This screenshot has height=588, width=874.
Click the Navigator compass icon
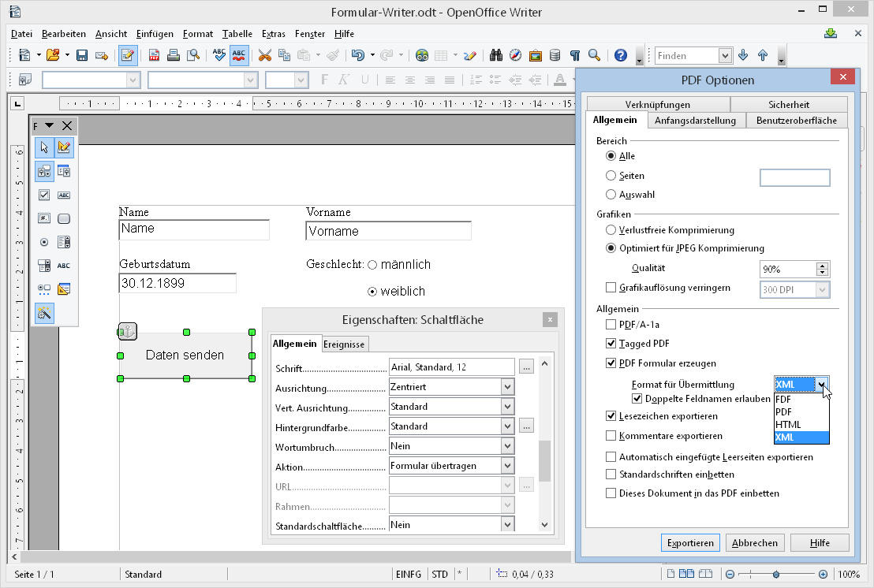coord(516,55)
